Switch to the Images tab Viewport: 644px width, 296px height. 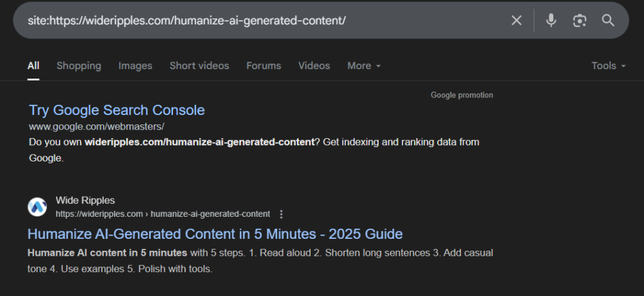[x=135, y=66]
